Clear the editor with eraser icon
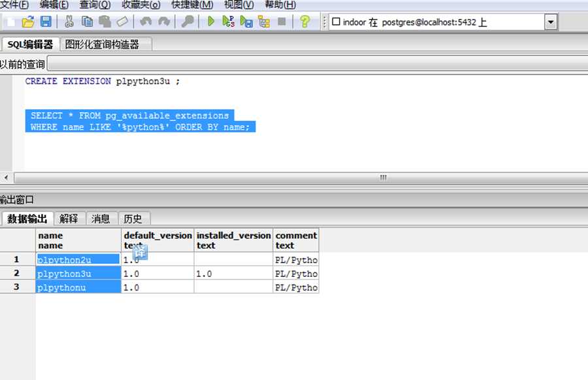The height and width of the screenshot is (380, 588). pyautogui.click(x=122, y=22)
